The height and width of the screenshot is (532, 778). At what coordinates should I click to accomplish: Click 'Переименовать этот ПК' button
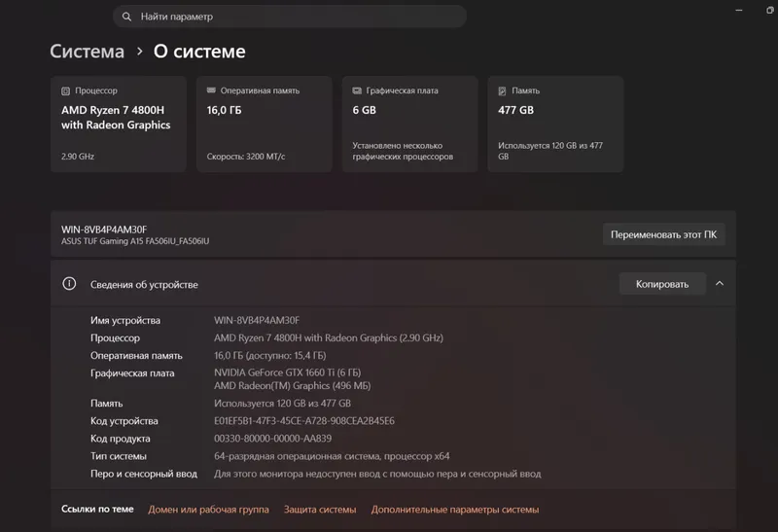click(x=664, y=234)
